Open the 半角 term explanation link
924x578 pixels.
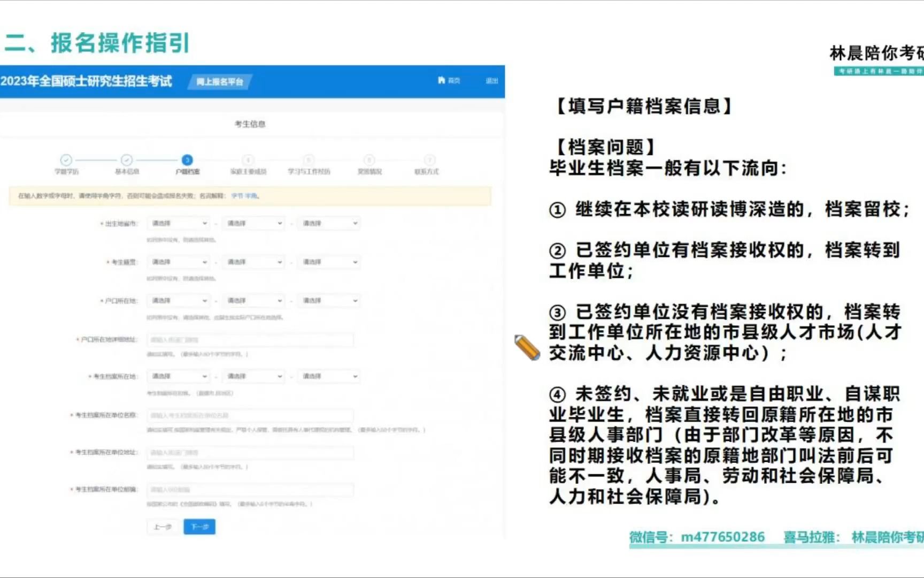(250, 196)
